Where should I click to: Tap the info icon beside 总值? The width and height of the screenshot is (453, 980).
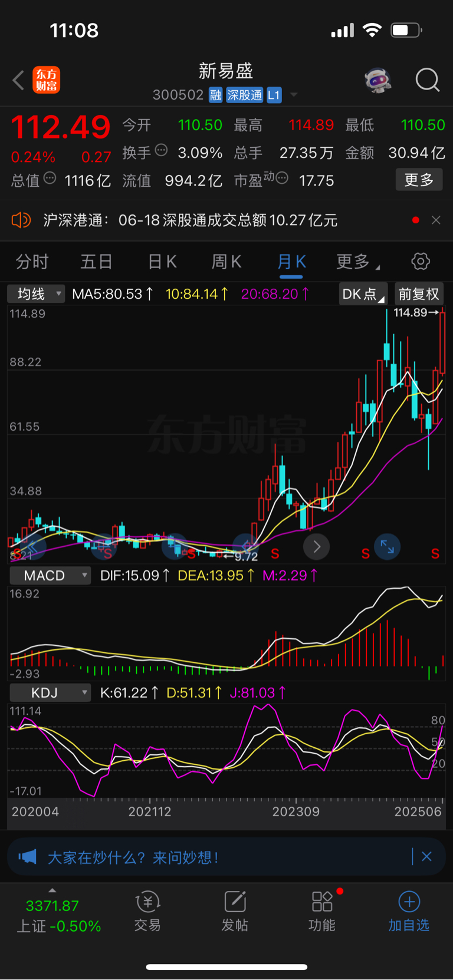pos(50,178)
